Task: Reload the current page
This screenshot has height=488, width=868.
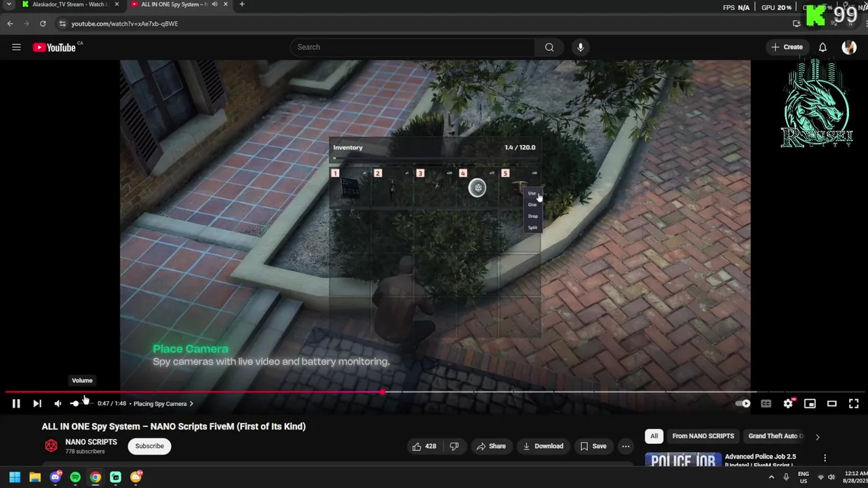Action: (x=43, y=23)
